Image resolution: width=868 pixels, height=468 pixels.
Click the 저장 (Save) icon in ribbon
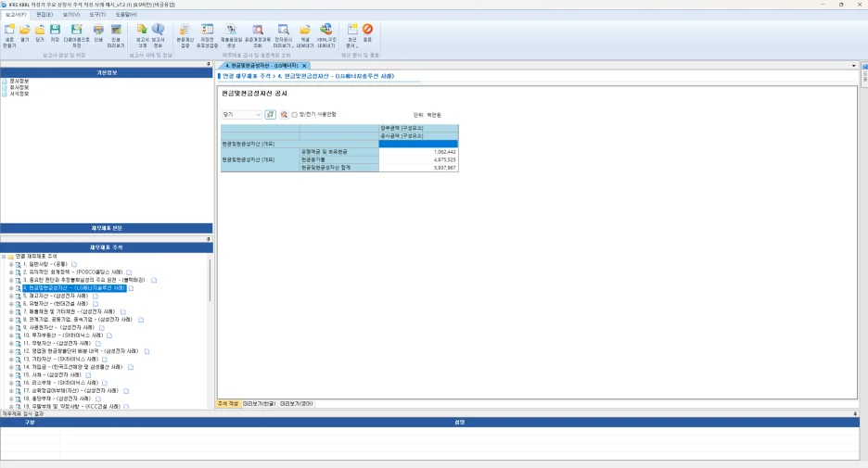[x=55, y=33]
